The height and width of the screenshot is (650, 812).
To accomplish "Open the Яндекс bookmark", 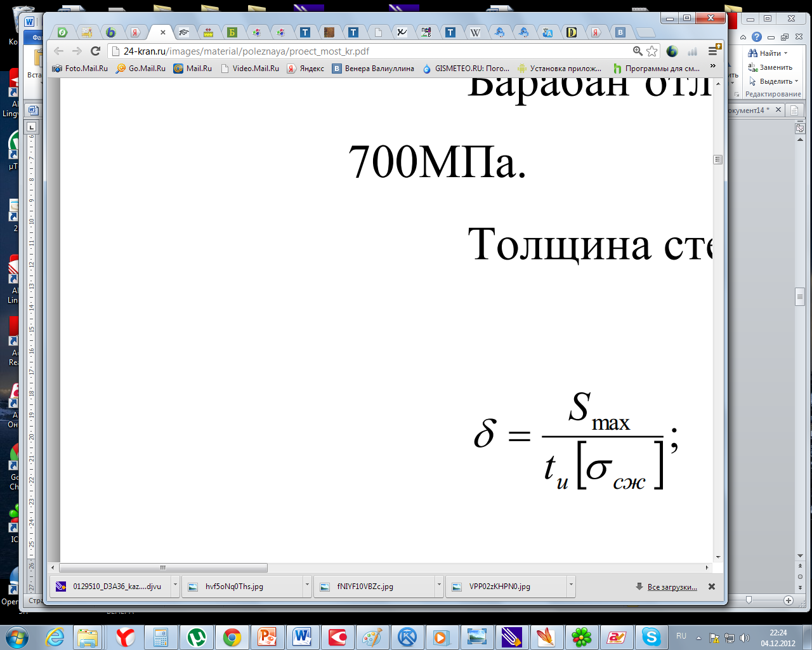I will click(305, 69).
